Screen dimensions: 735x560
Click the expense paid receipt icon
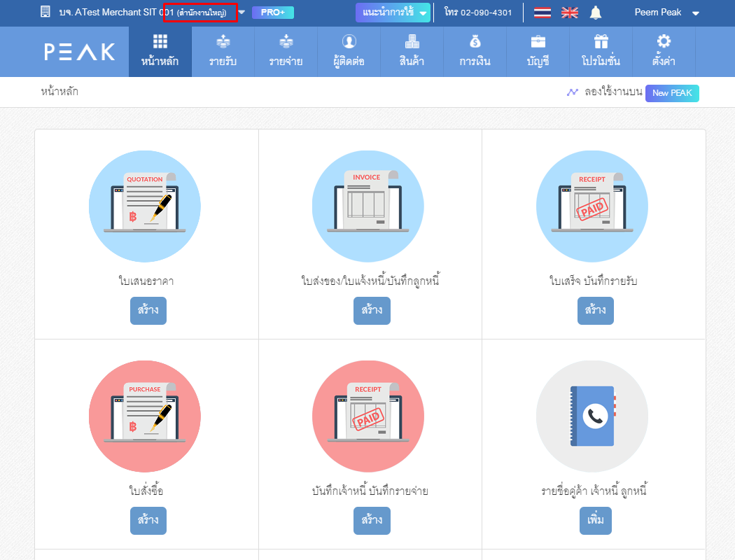click(x=367, y=416)
